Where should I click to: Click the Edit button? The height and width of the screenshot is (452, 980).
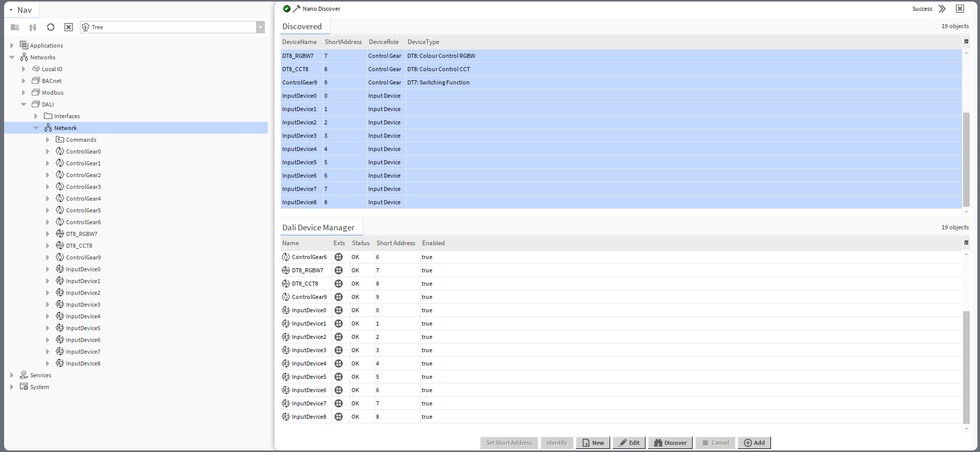pos(629,443)
